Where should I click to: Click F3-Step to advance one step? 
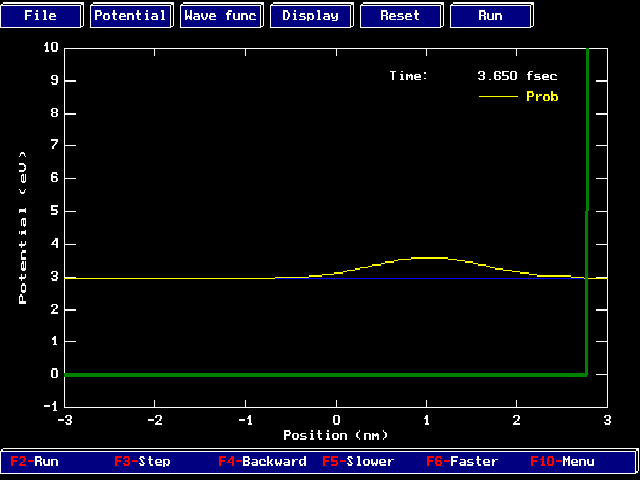[142, 462]
